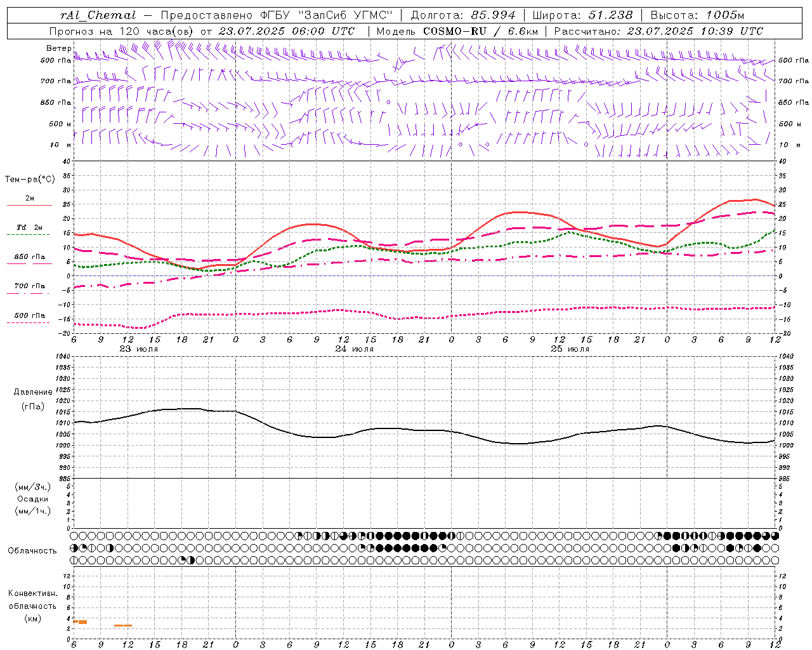Click the forecast start time 23.07.2025 06:00 UTC
812x650 pixels.
click(286, 31)
